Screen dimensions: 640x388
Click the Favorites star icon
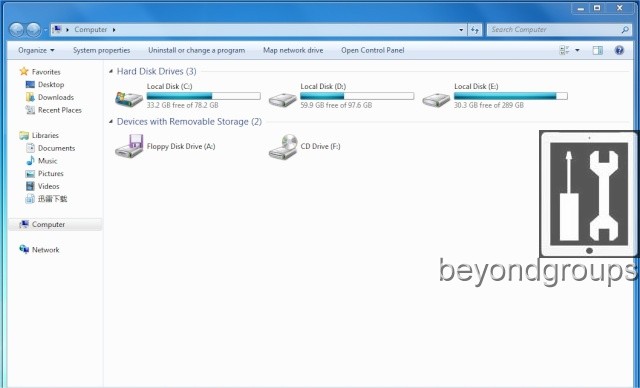tap(24, 71)
